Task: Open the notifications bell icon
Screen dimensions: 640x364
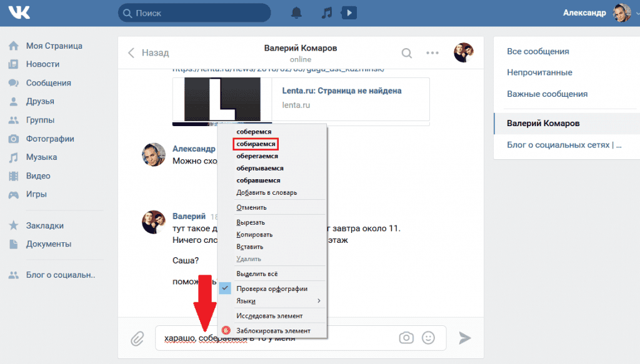Action: pos(296,12)
